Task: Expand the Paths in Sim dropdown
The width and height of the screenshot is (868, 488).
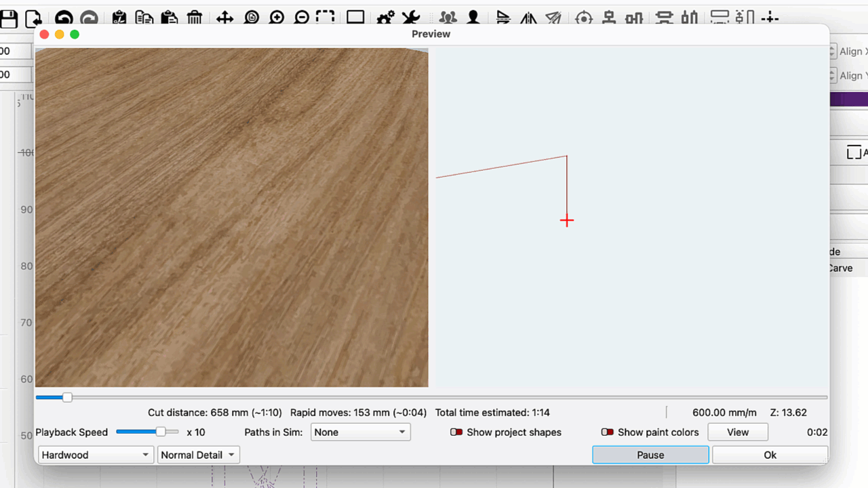Action: [x=360, y=432]
